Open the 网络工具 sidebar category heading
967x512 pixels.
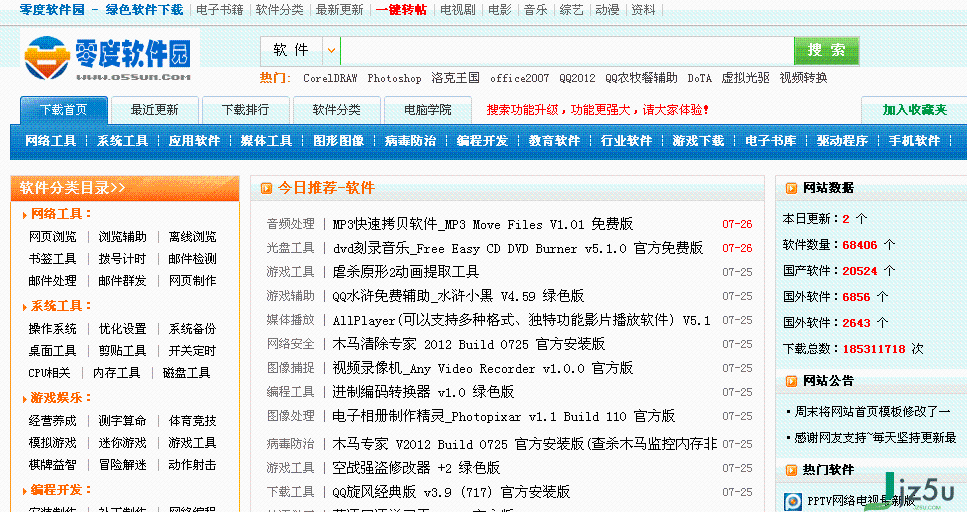(60, 214)
